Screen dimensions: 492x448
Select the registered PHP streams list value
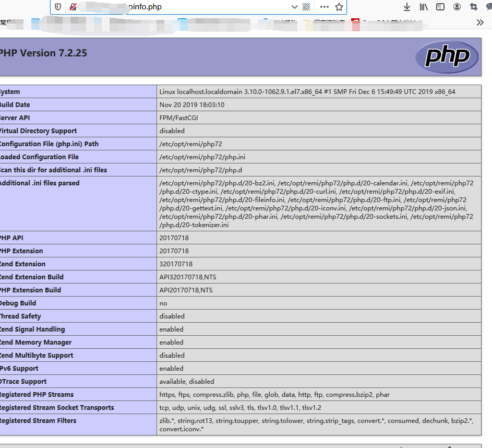[274, 395]
